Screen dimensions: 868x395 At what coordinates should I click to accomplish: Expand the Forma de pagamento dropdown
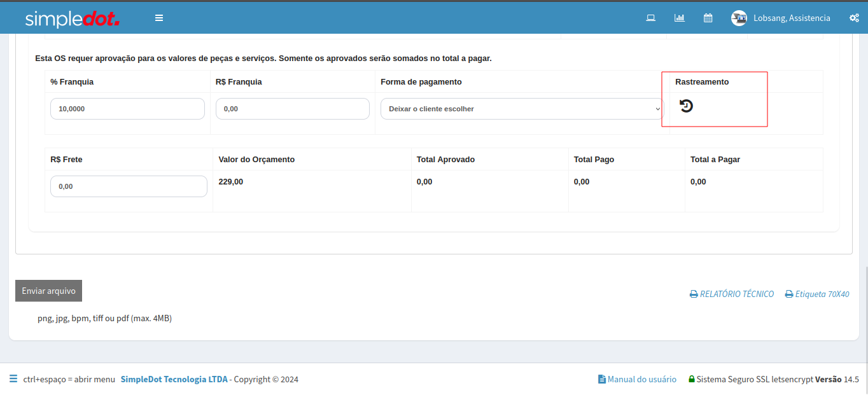tap(522, 109)
